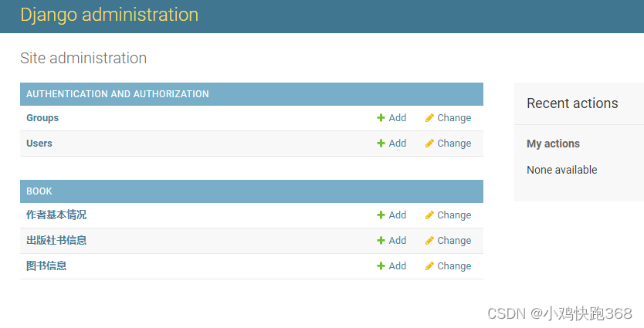Screen dimensions: 644x328
Task: Open the Users model link
Action: 39,144
